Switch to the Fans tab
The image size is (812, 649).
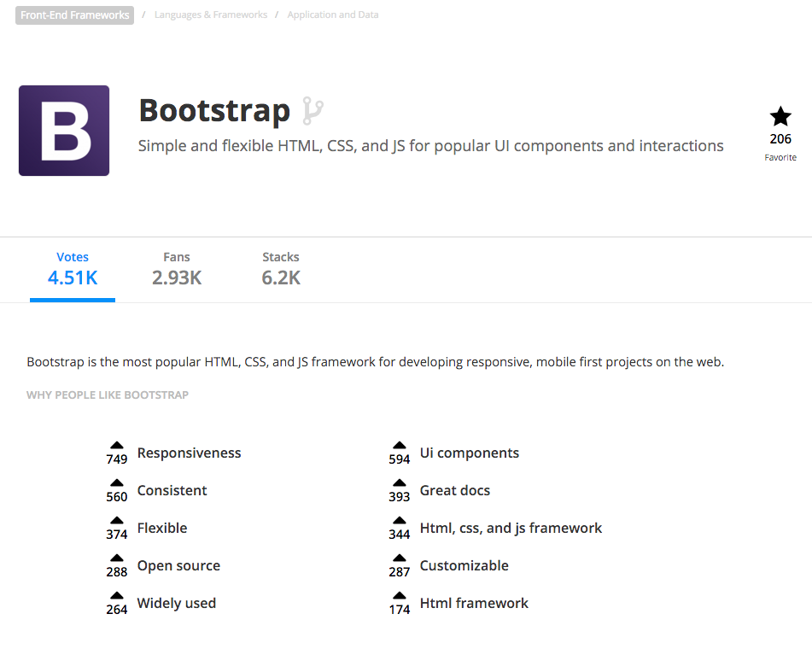(177, 270)
